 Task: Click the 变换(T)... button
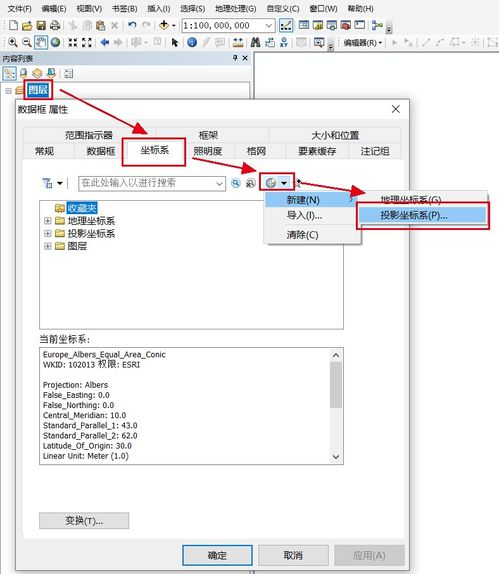[x=84, y=521]
